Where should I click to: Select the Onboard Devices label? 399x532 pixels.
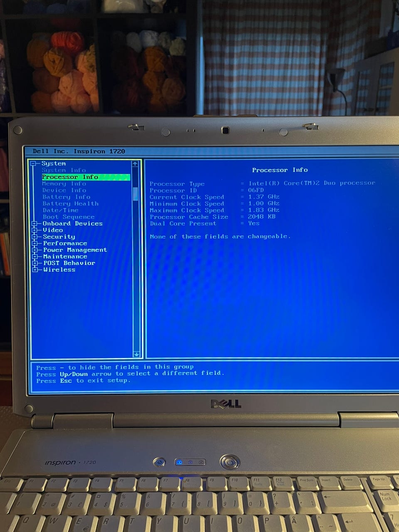72,224
